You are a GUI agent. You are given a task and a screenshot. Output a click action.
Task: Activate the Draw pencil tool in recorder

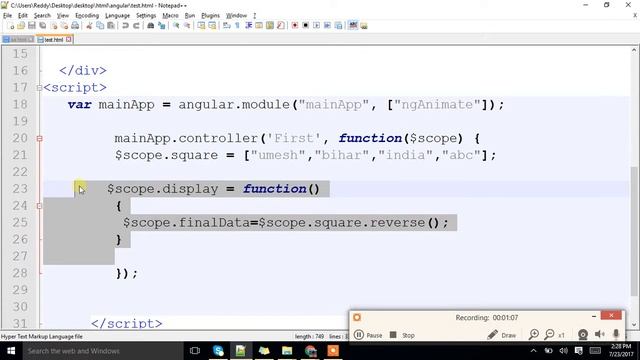(x=502, y=335)
